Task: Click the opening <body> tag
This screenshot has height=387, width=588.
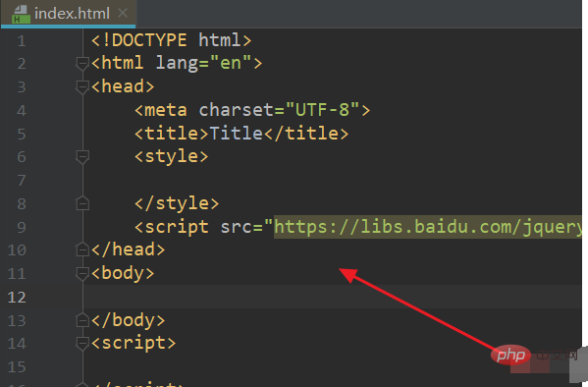Action: 123,273
